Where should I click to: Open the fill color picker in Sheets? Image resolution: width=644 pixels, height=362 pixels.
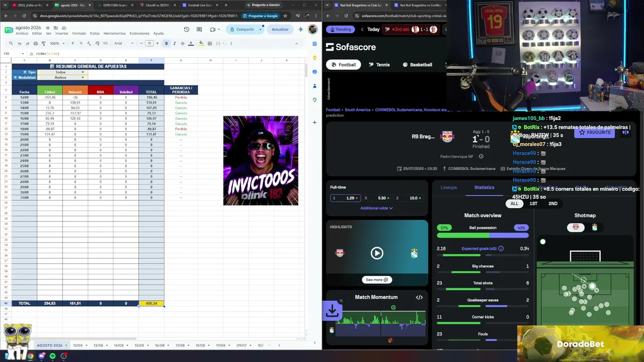click(201, 43)
